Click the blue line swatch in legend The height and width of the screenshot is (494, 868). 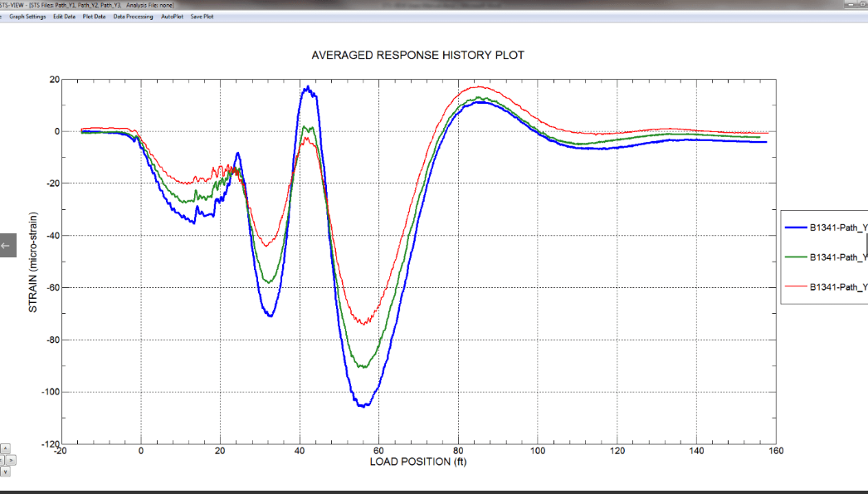click(795, 227)
